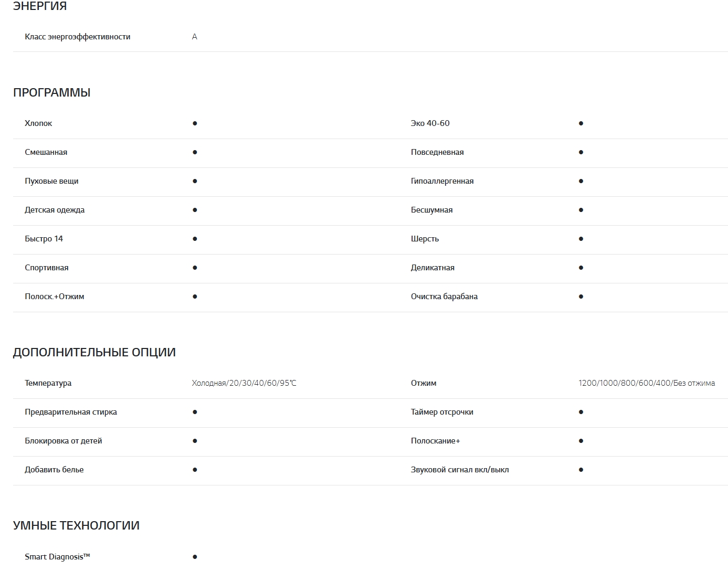
Task: Click the energy class value A
Action: click(195, 37)
